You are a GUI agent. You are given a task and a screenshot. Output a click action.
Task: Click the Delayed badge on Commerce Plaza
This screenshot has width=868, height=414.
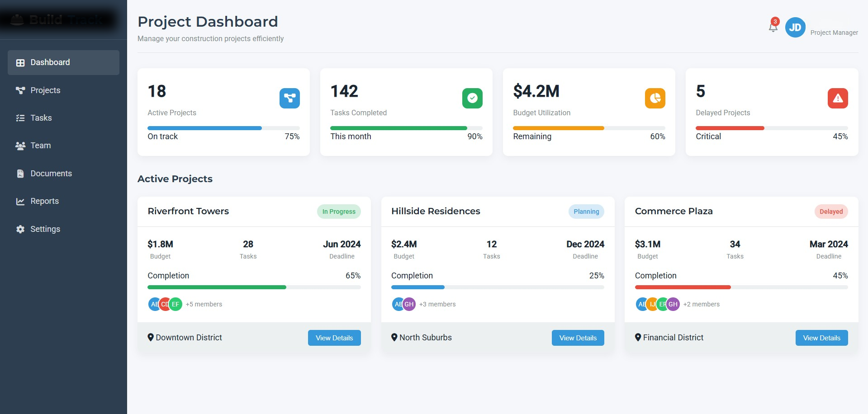831,211
